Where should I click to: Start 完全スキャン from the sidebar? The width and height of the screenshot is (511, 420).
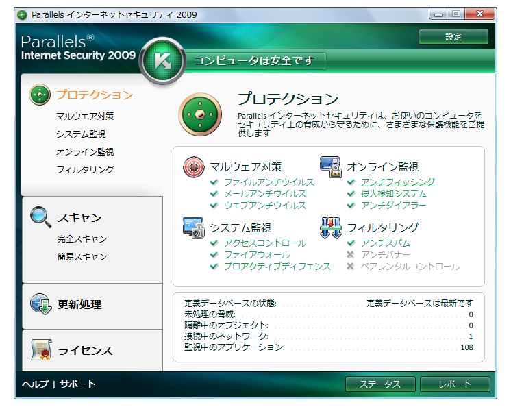82,239
